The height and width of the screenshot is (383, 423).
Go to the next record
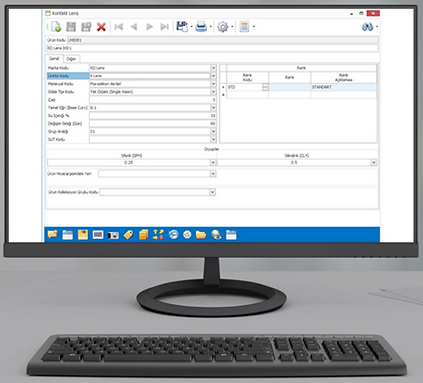(x=149, y=27)
